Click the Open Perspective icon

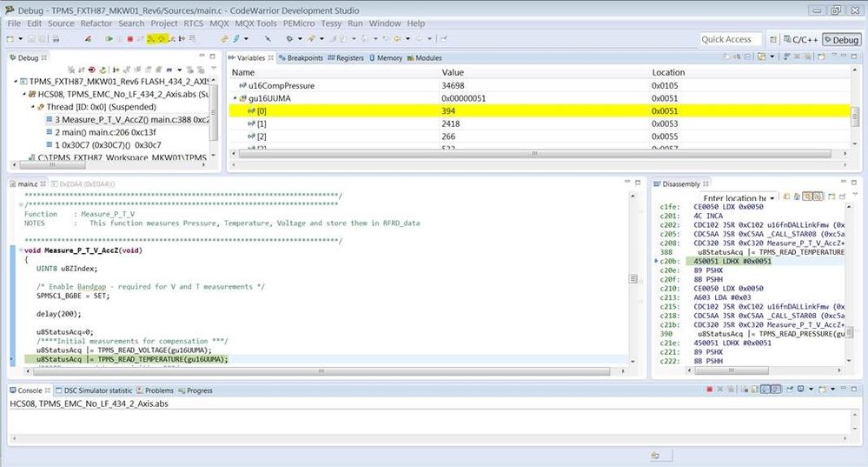click(x=774, y=39)
